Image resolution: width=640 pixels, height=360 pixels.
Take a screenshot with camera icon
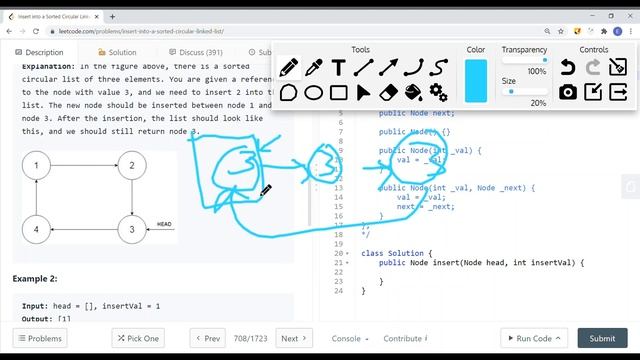[x=568, y=92]
